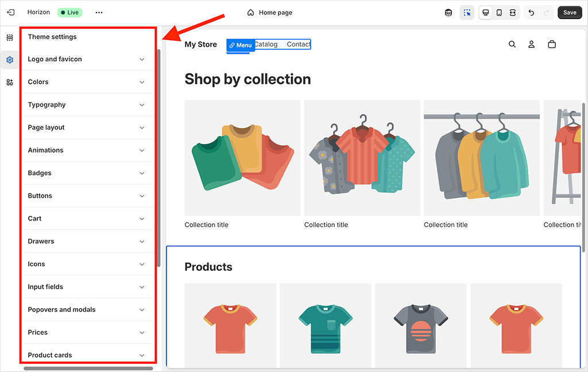Expand the Colors settings

coord(88,82)
